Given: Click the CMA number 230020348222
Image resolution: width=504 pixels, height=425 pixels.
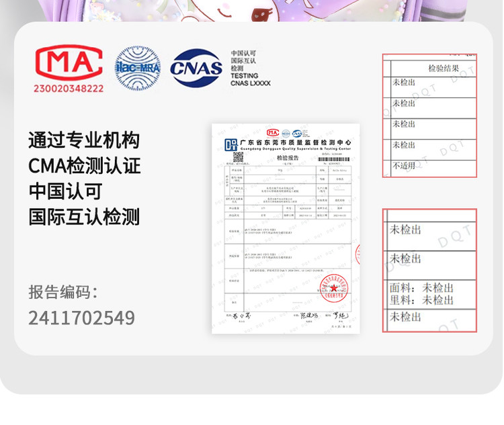Looking at the screenshot, I should coord(69,88).
